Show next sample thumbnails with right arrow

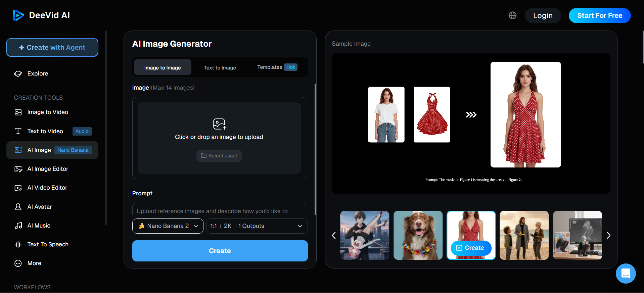(608, 235)
